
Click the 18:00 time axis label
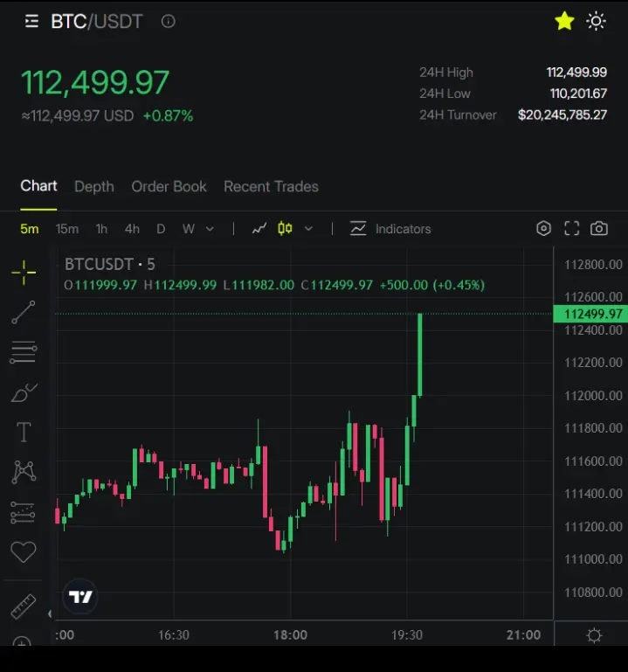(x=291, y=634)
